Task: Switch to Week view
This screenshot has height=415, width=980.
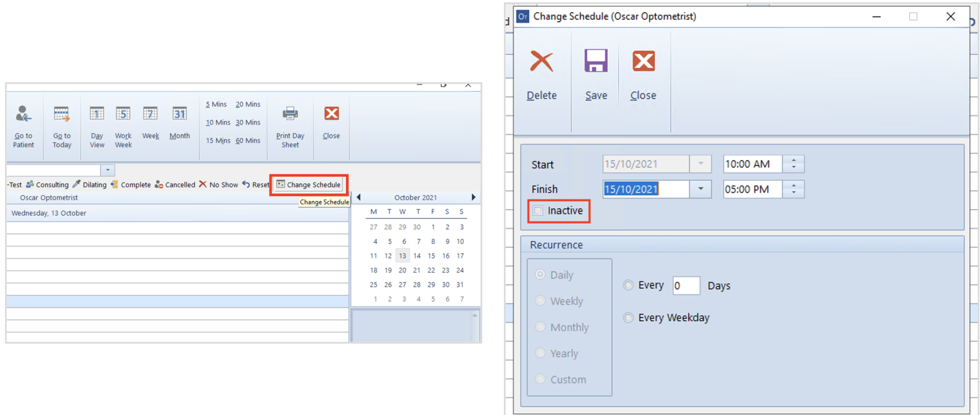Action: coord(150,122)
